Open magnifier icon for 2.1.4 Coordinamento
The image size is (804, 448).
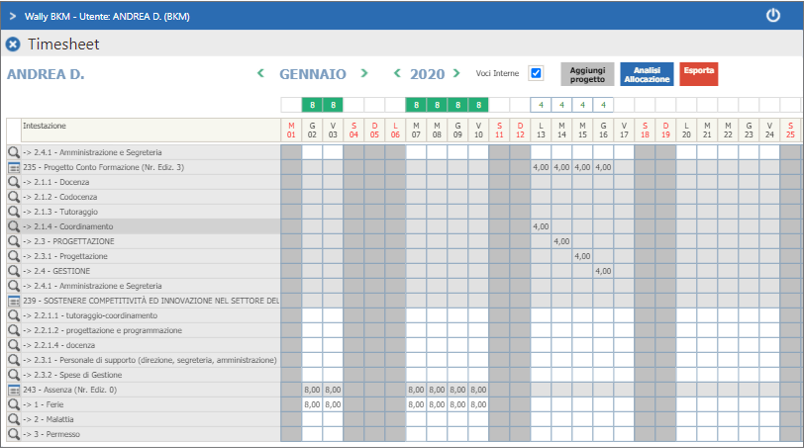point(14,227)
